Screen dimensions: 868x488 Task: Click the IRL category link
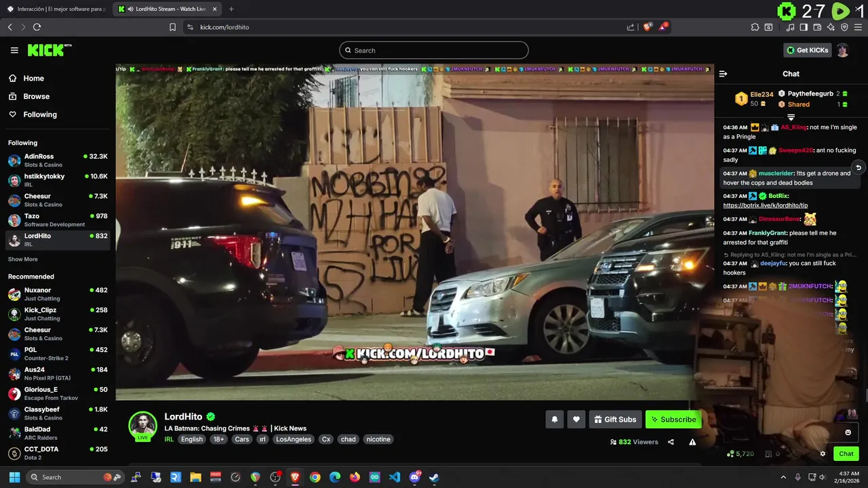click(x=170, y=439)
